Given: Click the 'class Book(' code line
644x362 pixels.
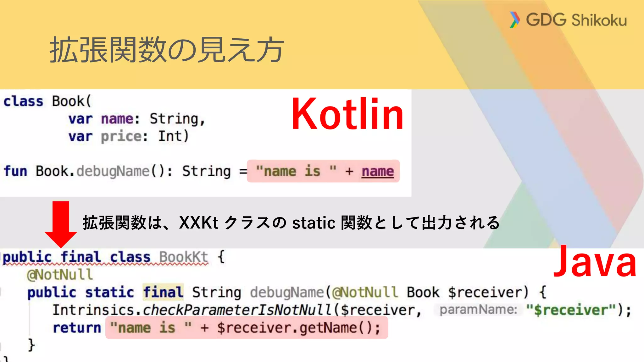Looking at the screenshot, I should [47, 101].
